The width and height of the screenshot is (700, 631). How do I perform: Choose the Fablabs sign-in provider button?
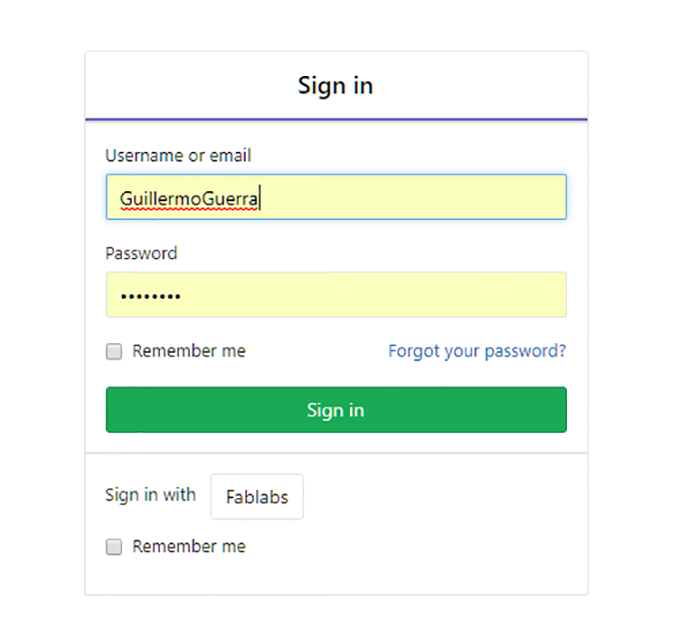(x=257, y=497)
